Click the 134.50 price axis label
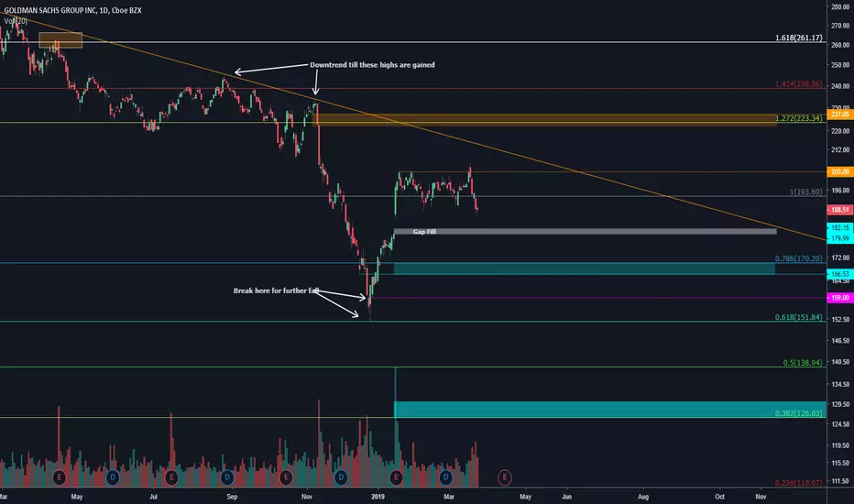 tap(840, 384)
